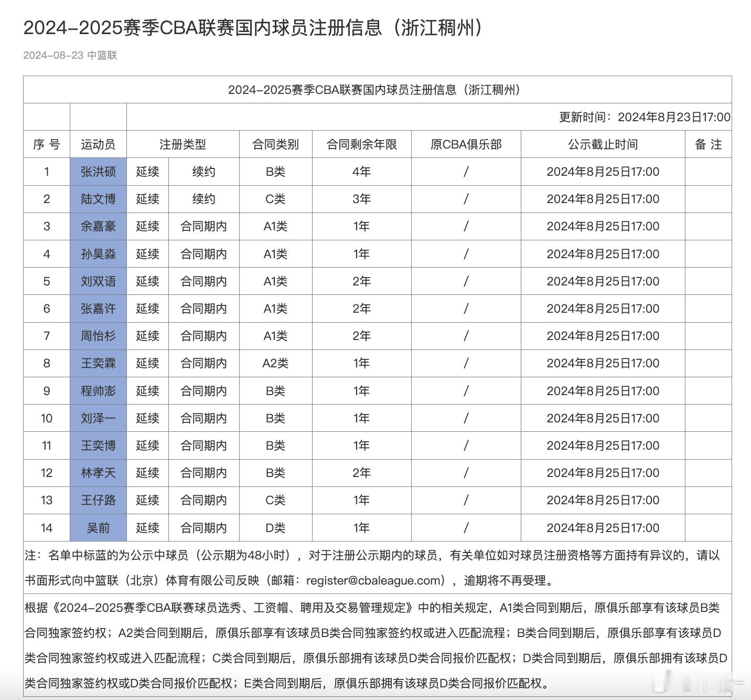
Task: Select the 原CBA俱乐部 column header
Action: tap(466, 144)
